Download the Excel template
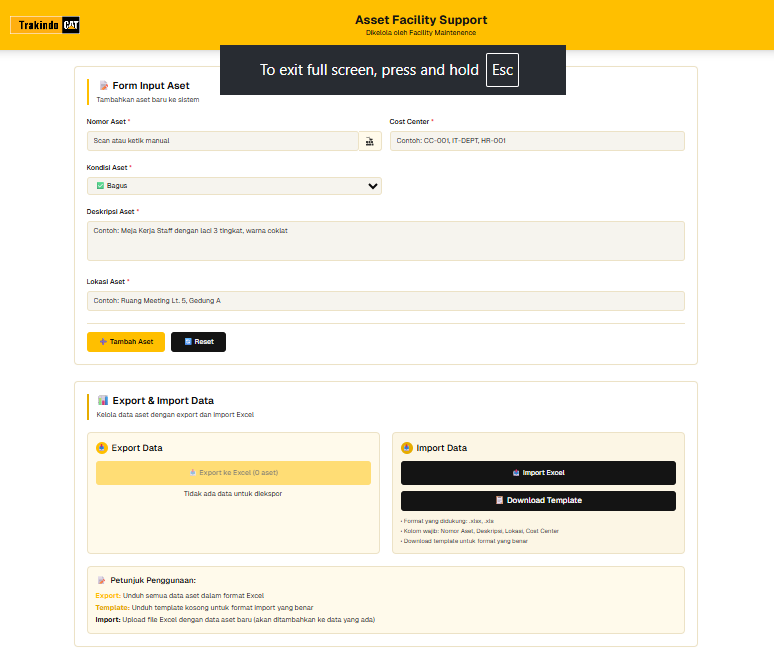This screenshot has width=774, height=651. pos(538,500)
